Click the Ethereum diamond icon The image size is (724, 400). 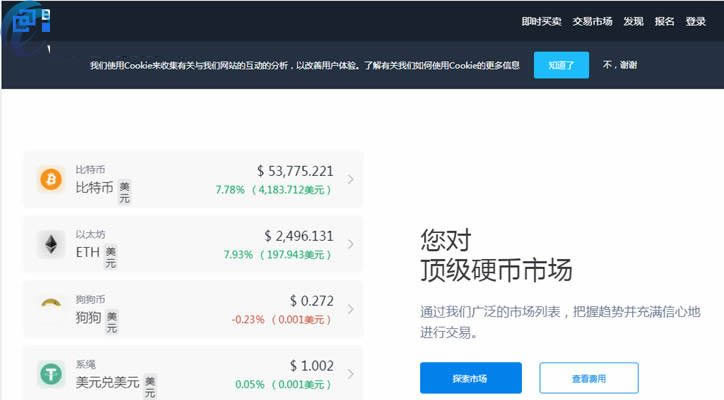point(50,244)
